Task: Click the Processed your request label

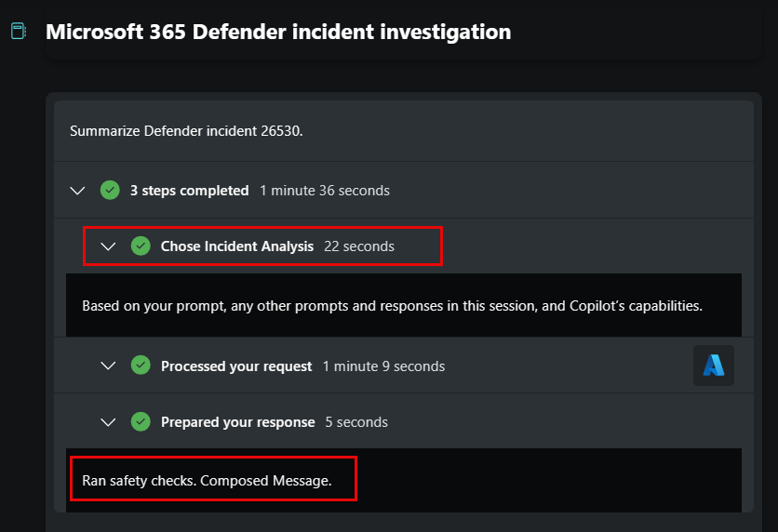Action: point(236,366)
